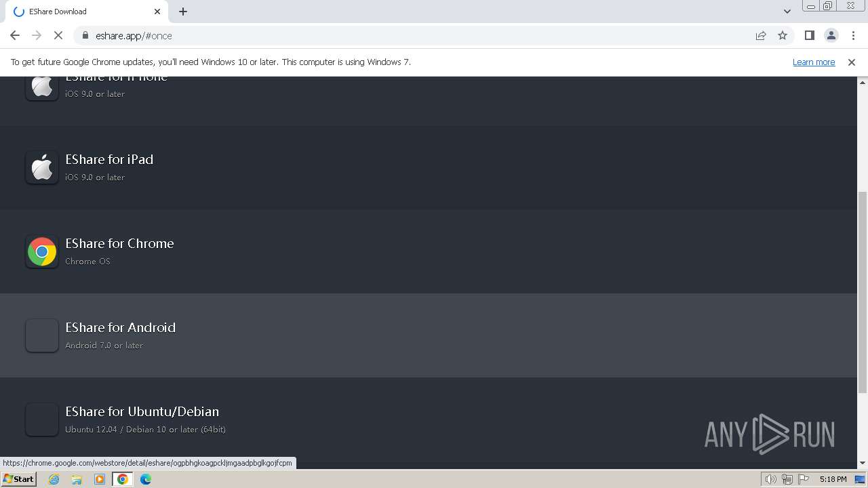
Task: Click the 'iOS 9.0 or later' iPad text
Action: point(95,177)
